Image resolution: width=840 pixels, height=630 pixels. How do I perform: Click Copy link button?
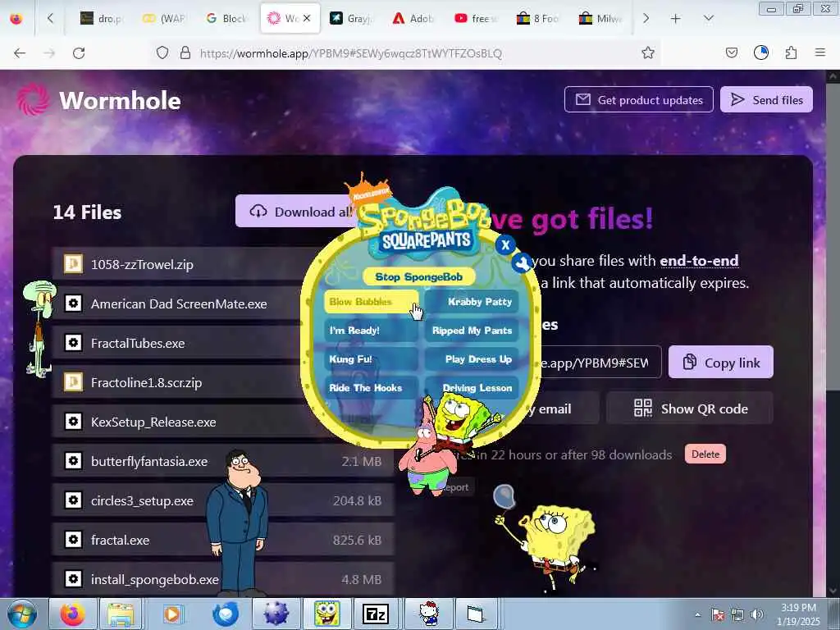pyautogui.click(x=720, y=362)
